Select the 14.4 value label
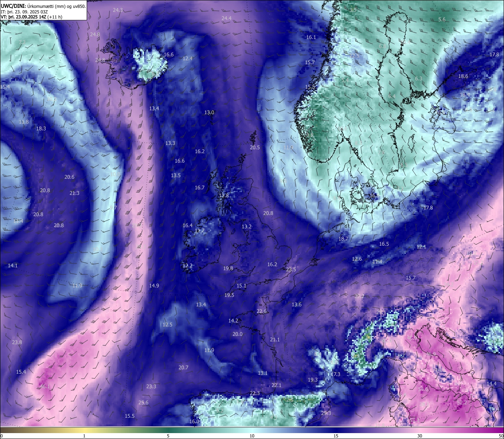 [x=491, y=383]
